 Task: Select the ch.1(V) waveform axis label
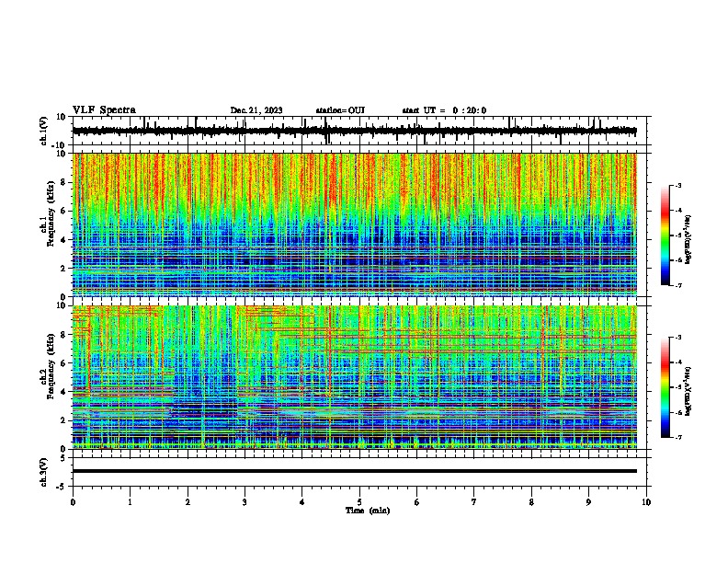click(x=44, y=131)
